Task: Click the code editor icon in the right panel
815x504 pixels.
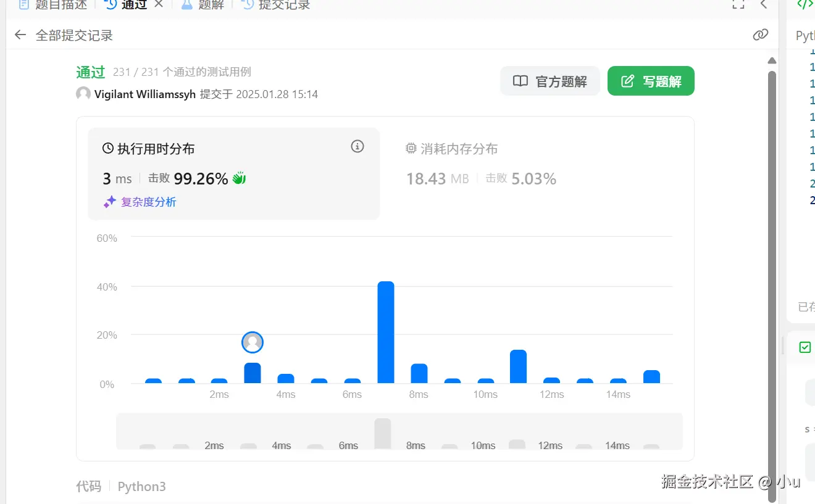Action: coord(806,4)
